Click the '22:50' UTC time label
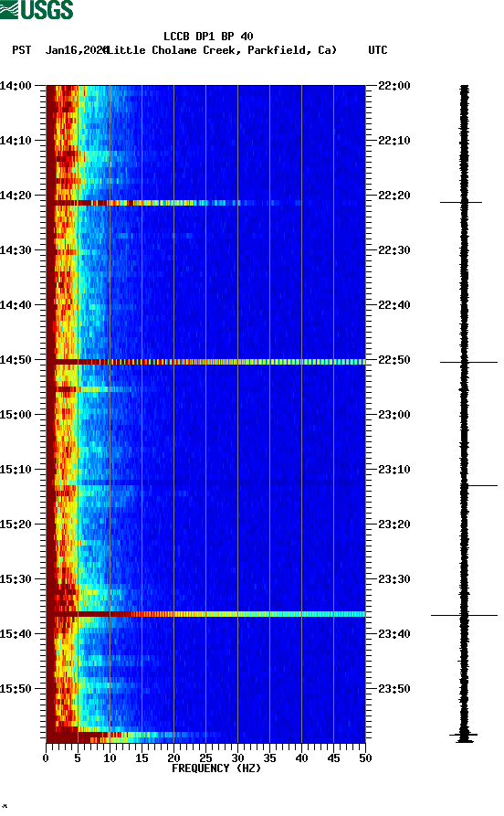 [394, 360]
